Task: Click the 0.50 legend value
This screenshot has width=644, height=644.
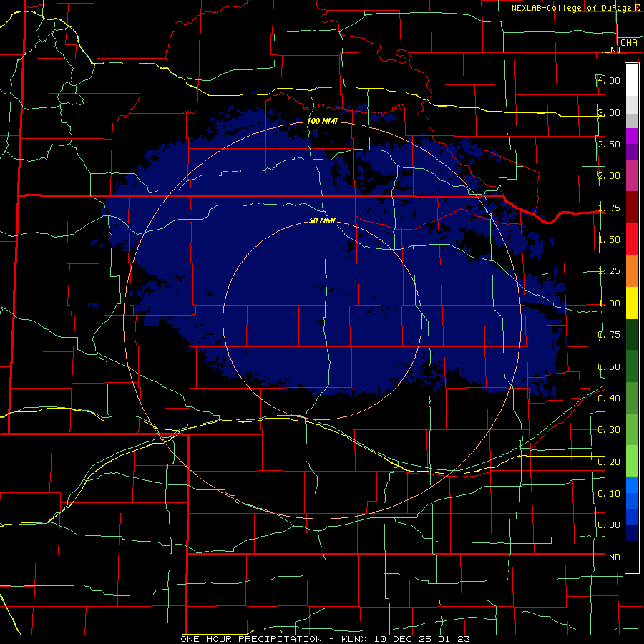Action: pyautogui.click(x=609, y=366)
